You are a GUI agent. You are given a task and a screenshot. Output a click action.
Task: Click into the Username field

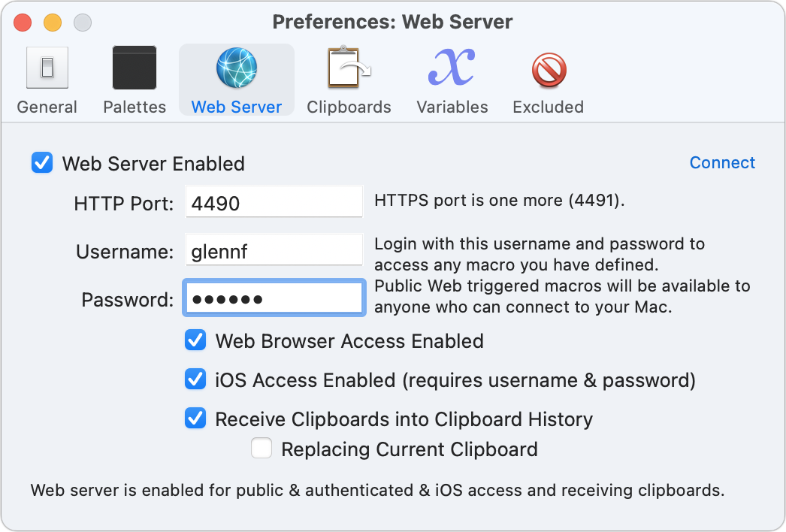tap(274, 249)
